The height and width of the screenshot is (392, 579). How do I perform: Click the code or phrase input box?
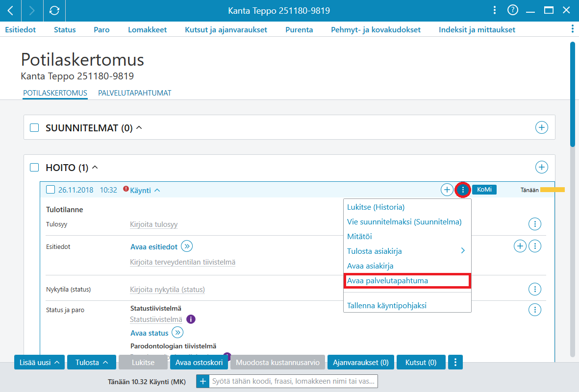[293, 381]
